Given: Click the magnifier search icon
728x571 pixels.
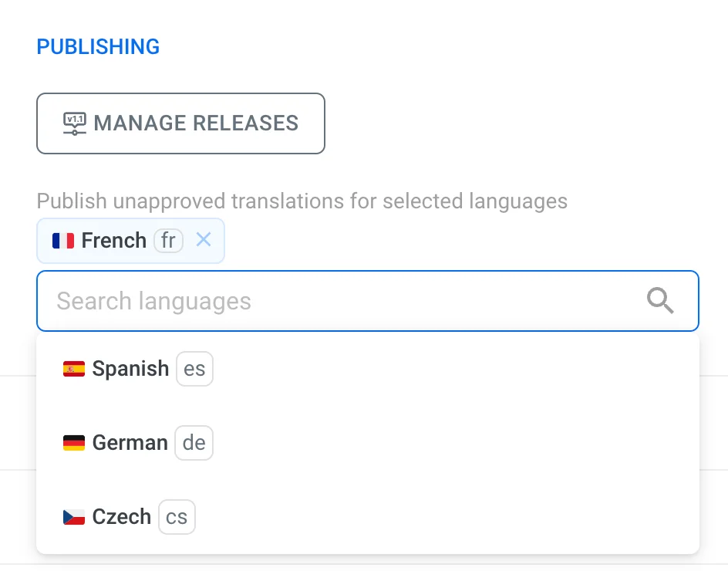Looking at the screenshot, I should point(660,301).
